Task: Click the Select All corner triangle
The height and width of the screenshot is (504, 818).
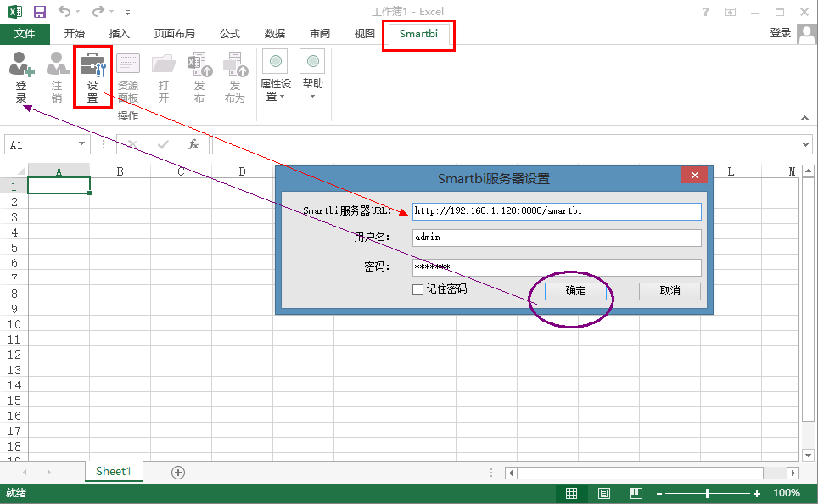Action: 20,171
